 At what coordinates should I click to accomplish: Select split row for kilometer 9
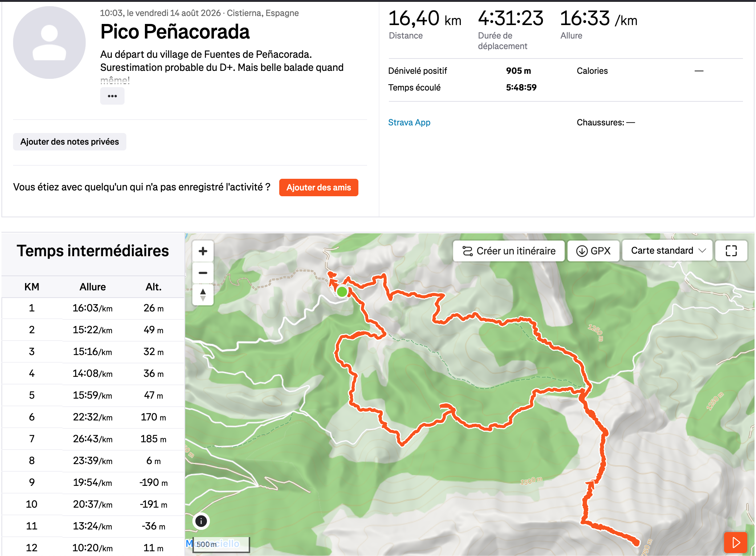click(93, 483)
